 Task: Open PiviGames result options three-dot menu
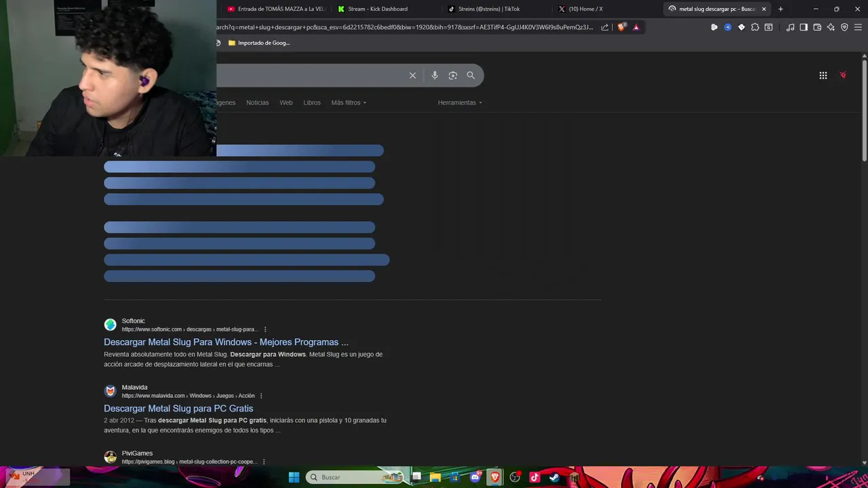tap(264, 462)
